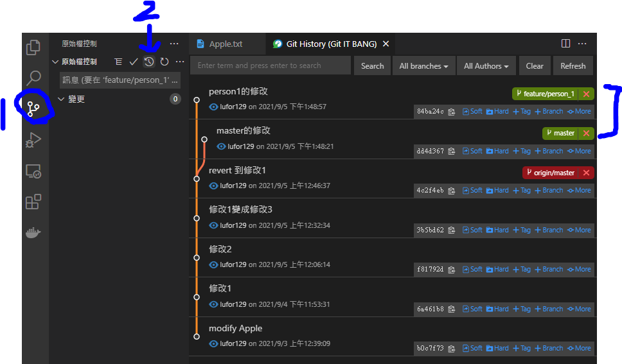The image size is (622, 364).
Task: Open source control section more actions ellipsis
Action: [x=180, y=62]
